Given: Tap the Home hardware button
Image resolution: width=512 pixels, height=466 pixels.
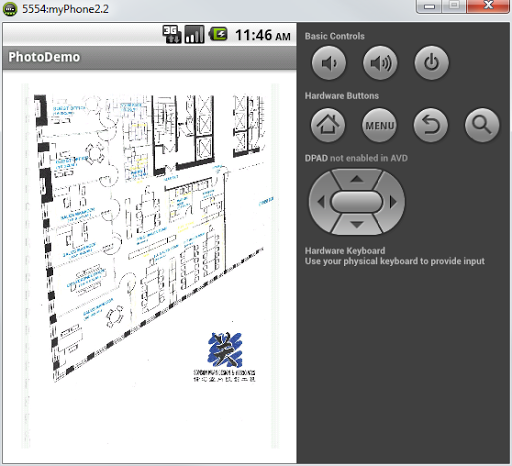Looking at the screenshot, I should point(328,125).
